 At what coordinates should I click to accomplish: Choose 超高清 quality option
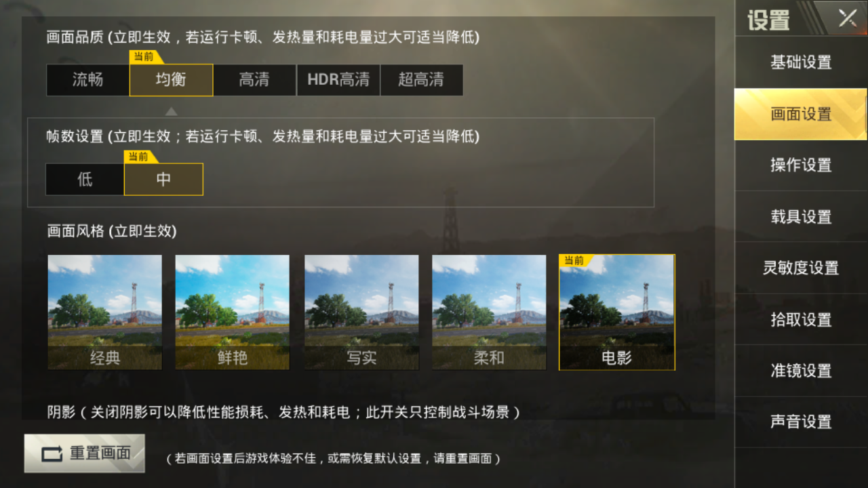coord(421,80)
